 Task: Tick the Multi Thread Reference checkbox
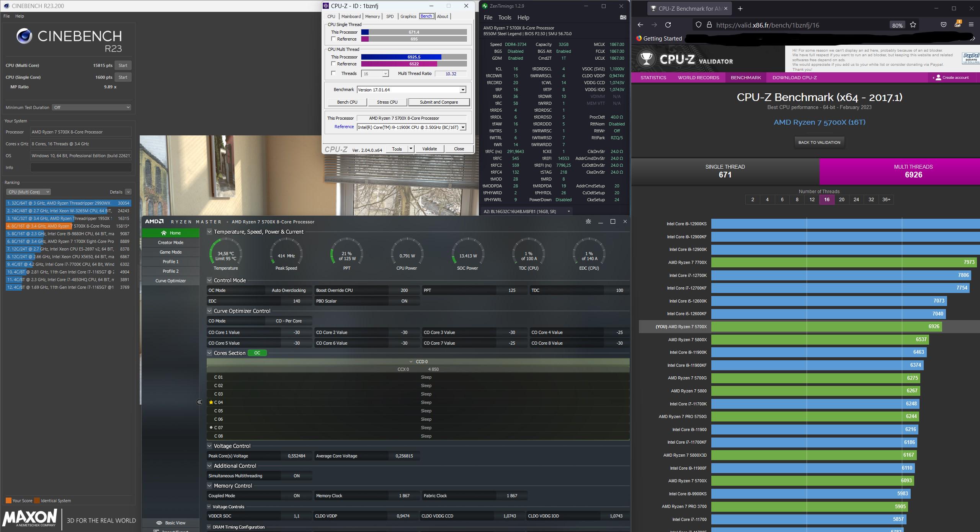click(x=333, y=64)
